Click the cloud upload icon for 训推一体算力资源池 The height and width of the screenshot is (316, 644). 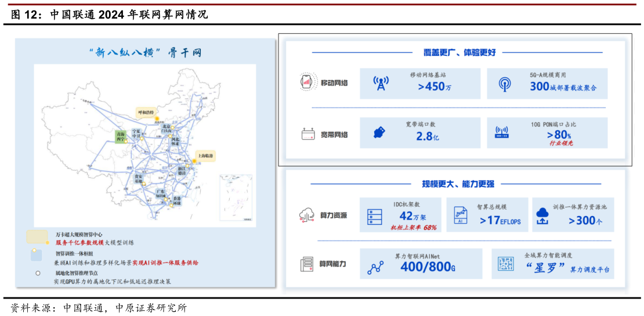(x=542, y=216)
